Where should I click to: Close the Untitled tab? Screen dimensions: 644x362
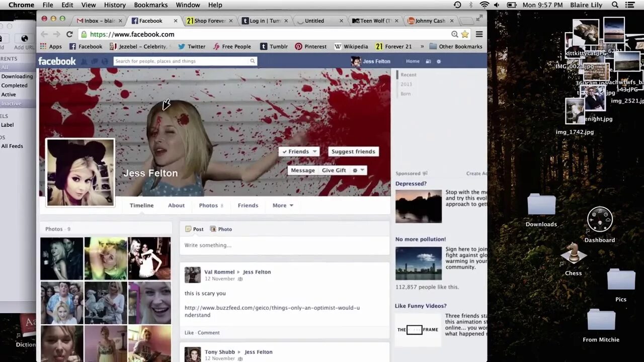point(341,21)
